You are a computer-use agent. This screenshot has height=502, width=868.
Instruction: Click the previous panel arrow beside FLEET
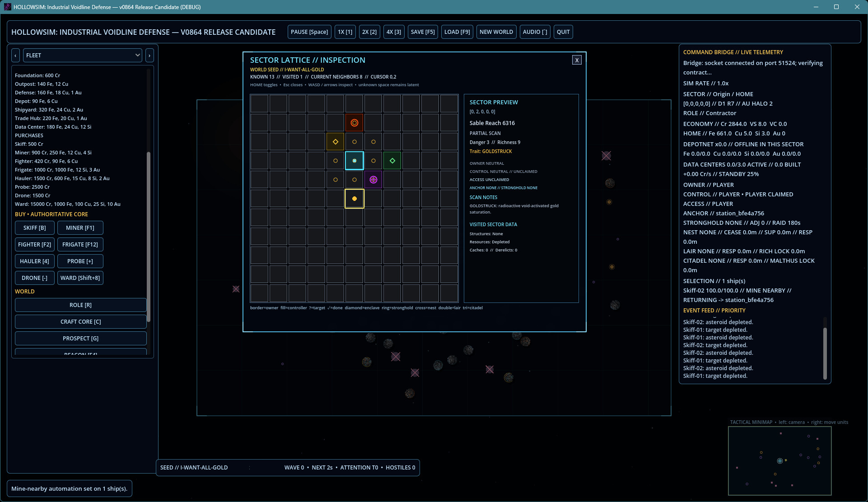[x=16, y=56]
